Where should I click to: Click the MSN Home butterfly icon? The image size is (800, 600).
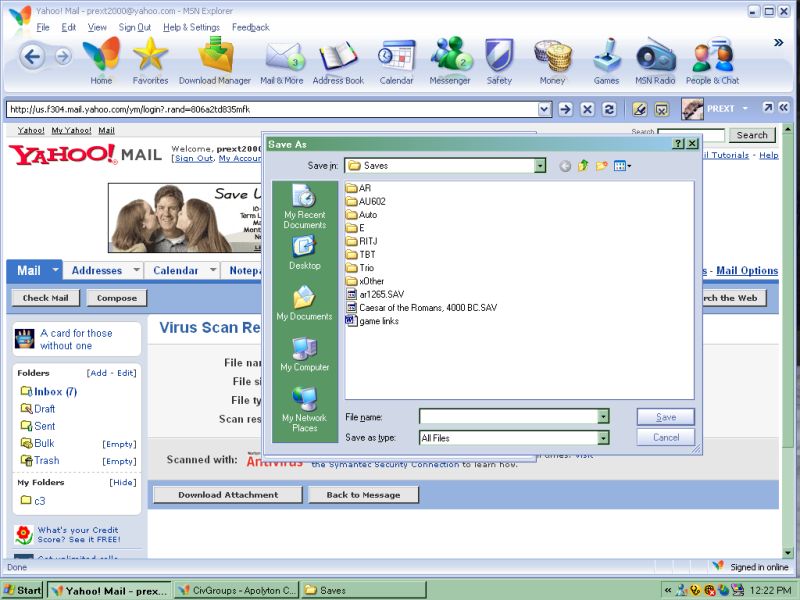click(101, 56)
